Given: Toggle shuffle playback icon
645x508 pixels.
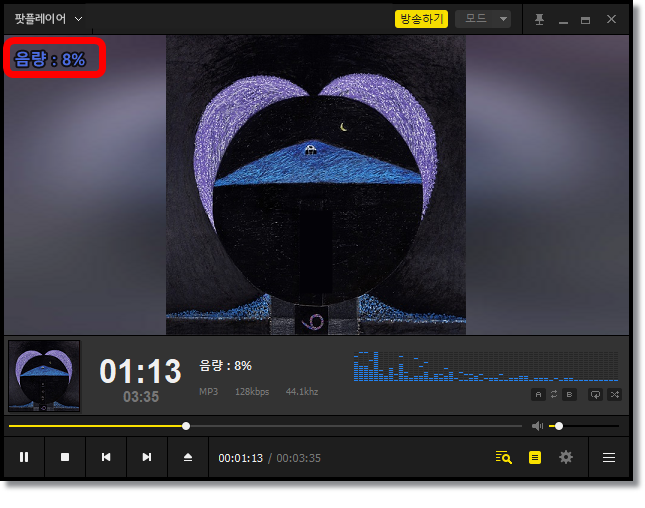Looking at the screenshot, I should click(x=615, y=394).
